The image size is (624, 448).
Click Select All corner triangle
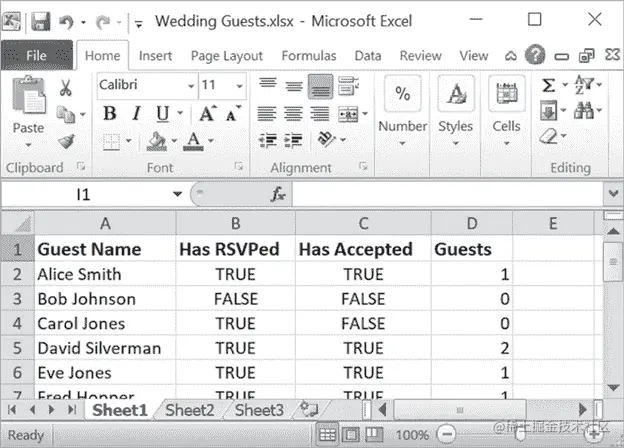pyautogui.click(x=18, y=223)
